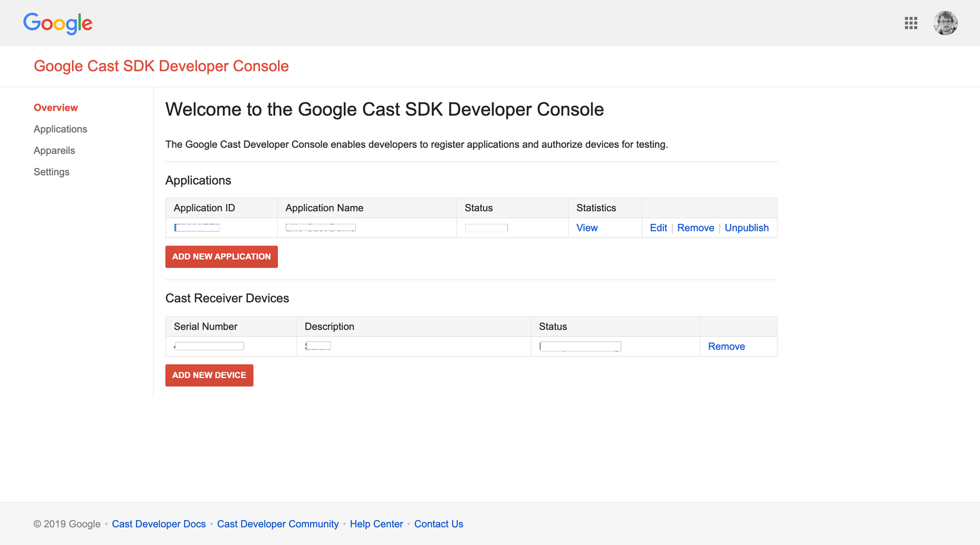Visit the Cast Developer Community link
The width and height of the screenshot is (980, 545).
[277, 524]
